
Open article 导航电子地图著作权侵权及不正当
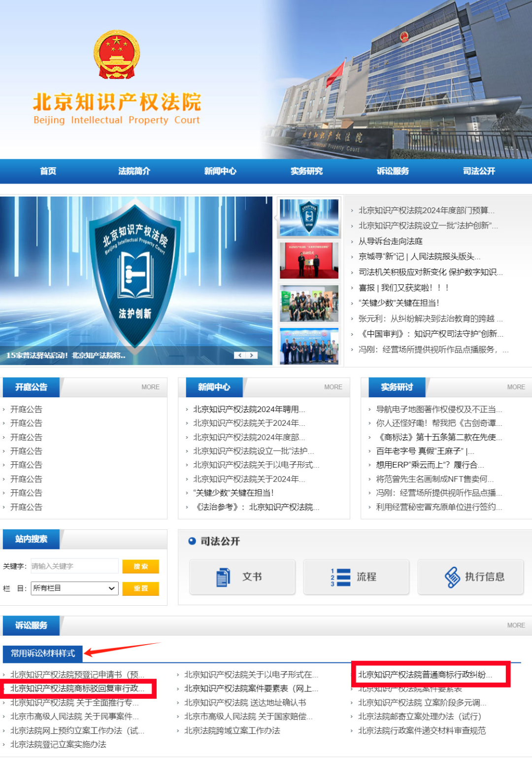point(439,409)
